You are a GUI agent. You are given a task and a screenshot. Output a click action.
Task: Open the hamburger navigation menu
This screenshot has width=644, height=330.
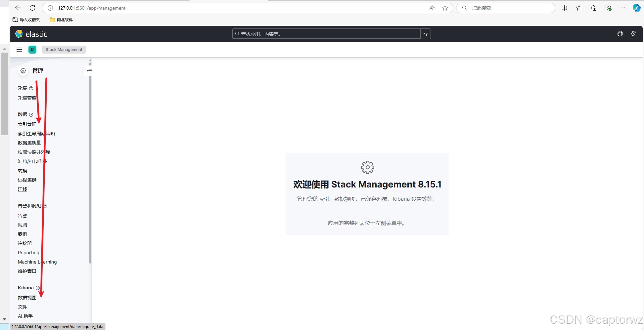[x=19, y=50]
